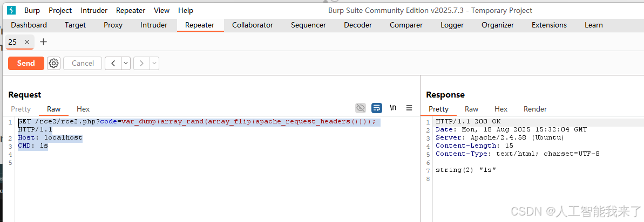Open the Repeater menu in menu bar
This screenshot has width=644, height=222.
point(131,10)
